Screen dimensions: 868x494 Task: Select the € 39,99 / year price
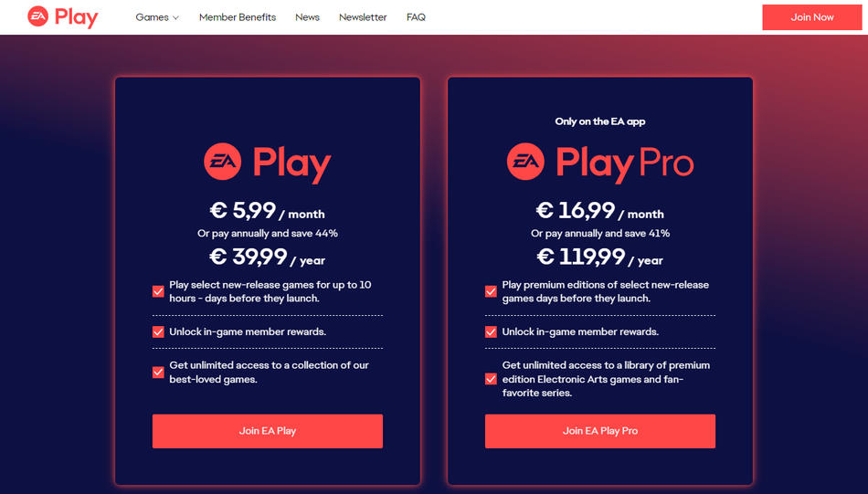point(267,258)
